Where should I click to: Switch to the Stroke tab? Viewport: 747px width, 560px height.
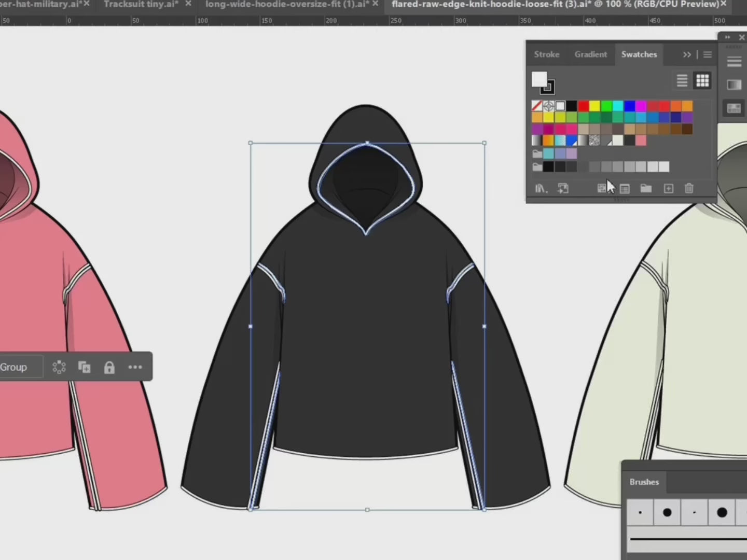[546, 54]
